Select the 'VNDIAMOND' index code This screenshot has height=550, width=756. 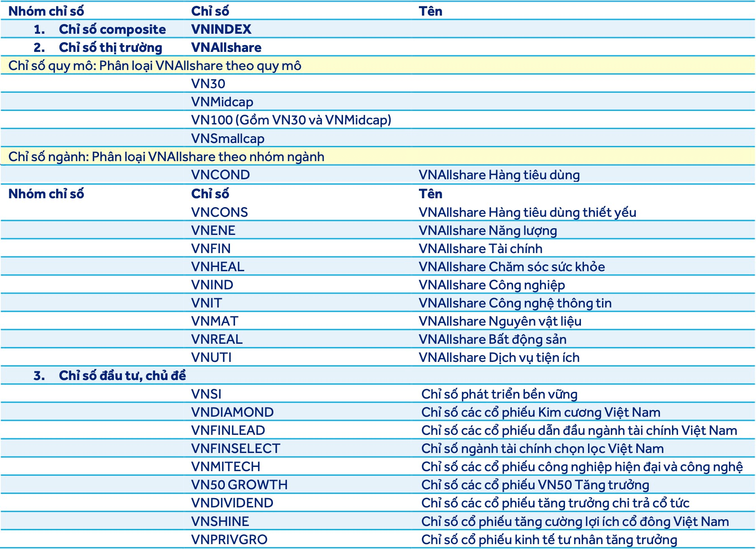(232, 412)
